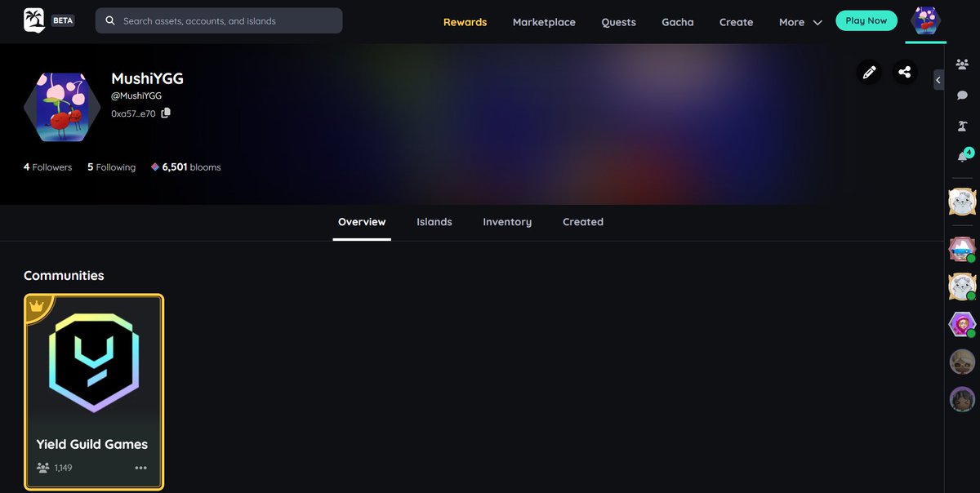
Task: Click the Communities heading
Action: click(x=64, y=275)
